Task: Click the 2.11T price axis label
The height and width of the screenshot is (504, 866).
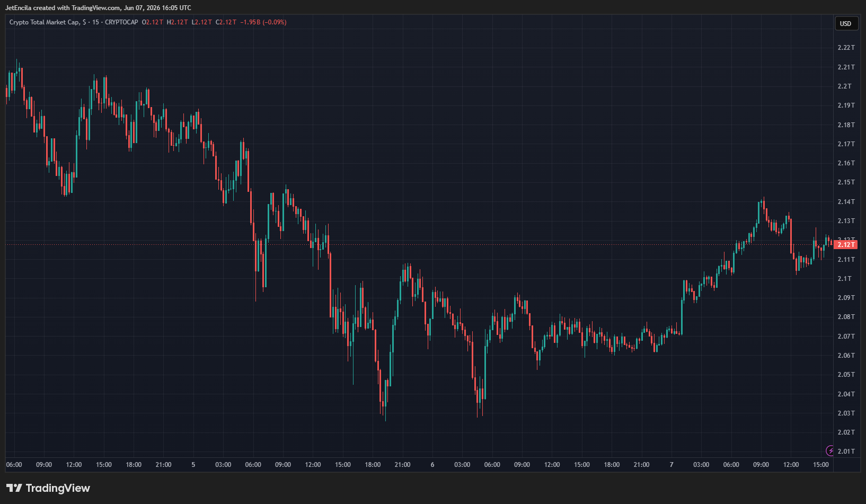Action: pos(846,260)
